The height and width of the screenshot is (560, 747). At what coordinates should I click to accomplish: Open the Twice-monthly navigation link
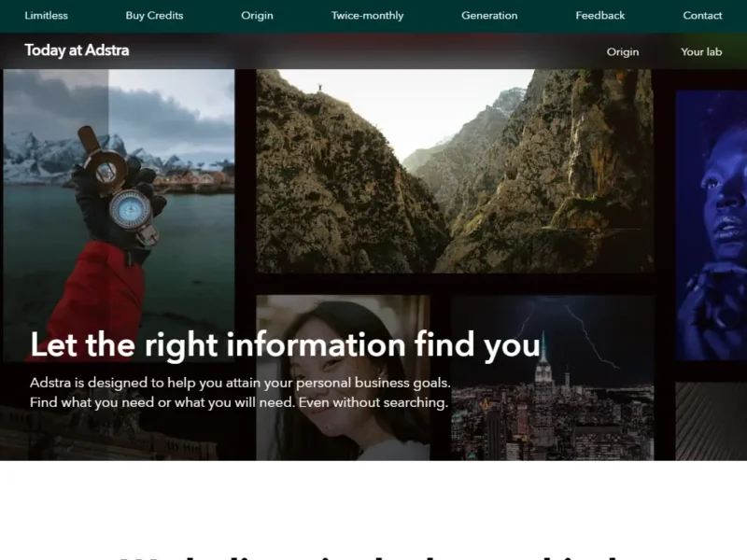coord(367,15)
